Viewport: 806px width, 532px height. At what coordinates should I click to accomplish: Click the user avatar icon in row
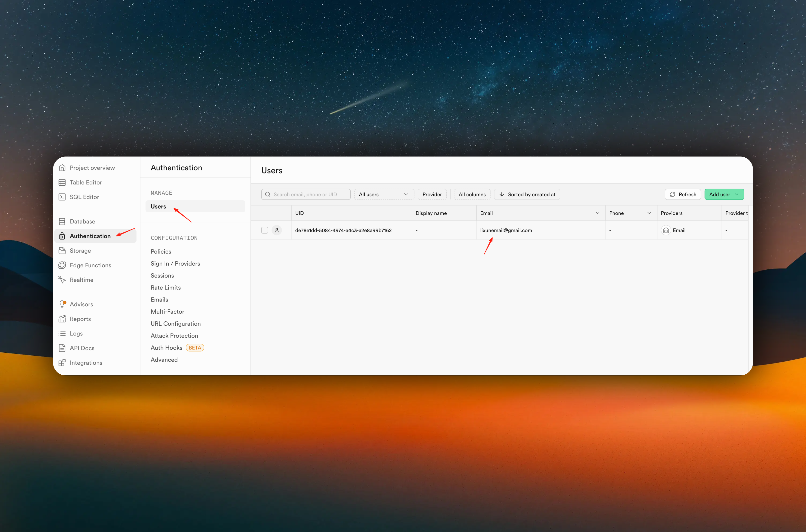coord(277,230)
